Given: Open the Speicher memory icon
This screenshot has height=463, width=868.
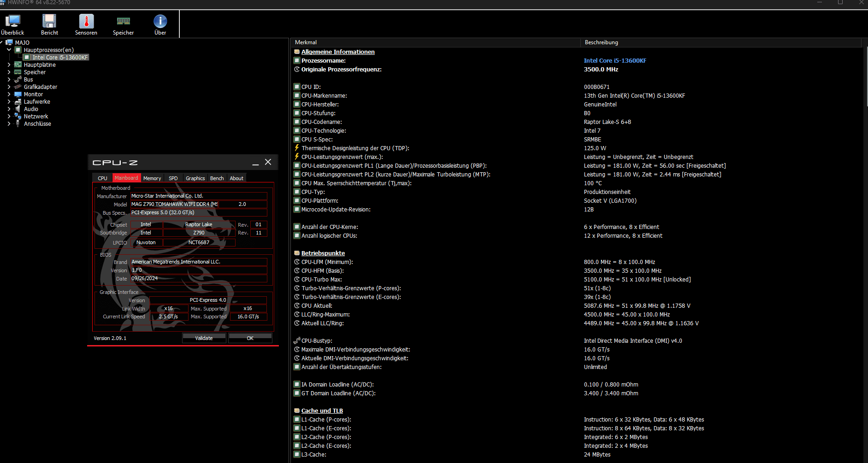Looking at the screenshot, I should click(124, 21).
